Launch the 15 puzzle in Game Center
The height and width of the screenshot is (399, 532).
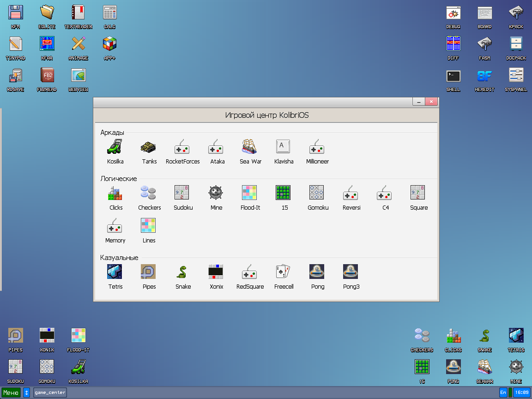[x=284, y=198]
